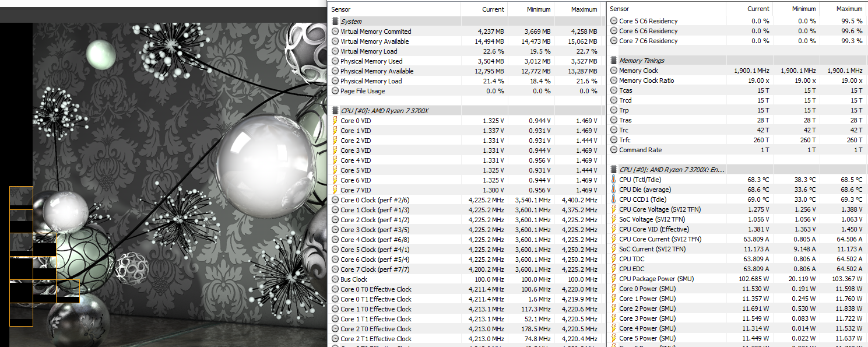The height and width of the screenshot is (347, 868).
Task: Click the icon beside Tcas
Action: pos(613,90)
